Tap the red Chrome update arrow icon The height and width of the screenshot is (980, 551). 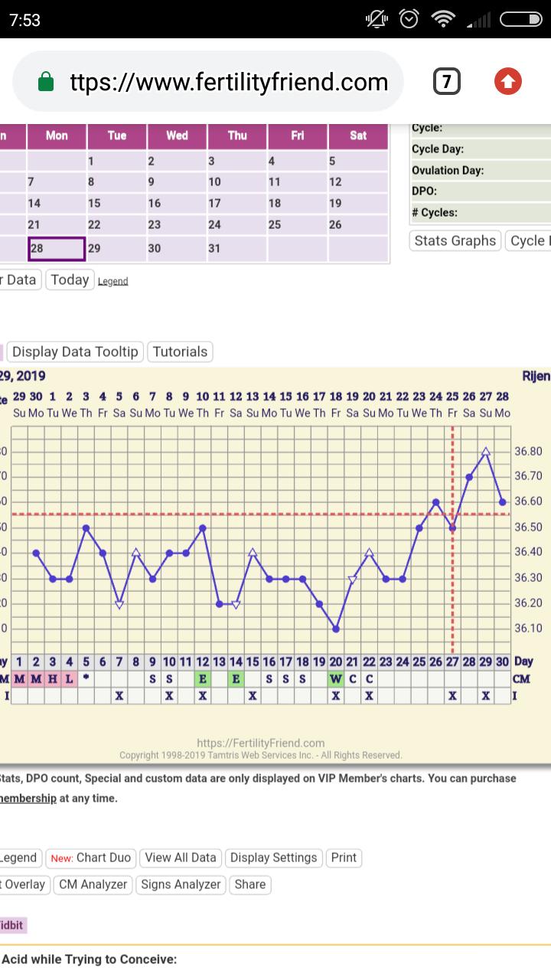point(507,81)
